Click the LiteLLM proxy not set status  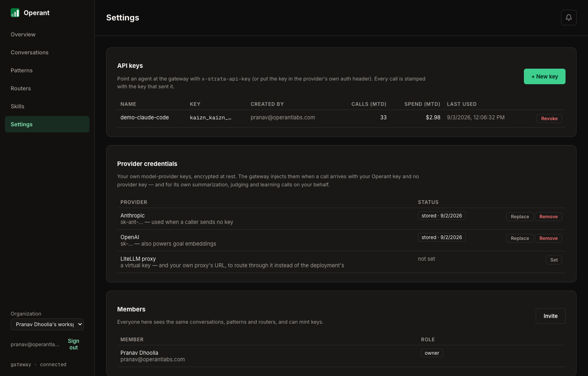426,259
